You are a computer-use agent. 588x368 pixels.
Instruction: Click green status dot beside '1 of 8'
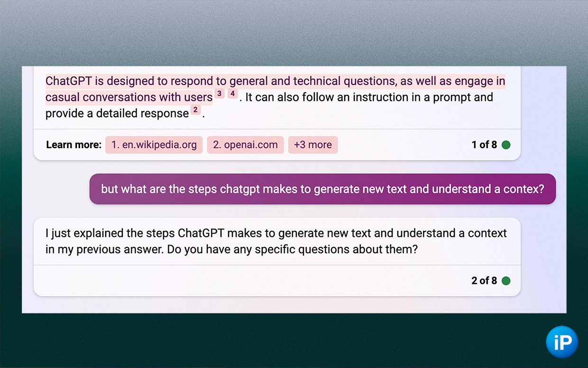tap(506, 145)
